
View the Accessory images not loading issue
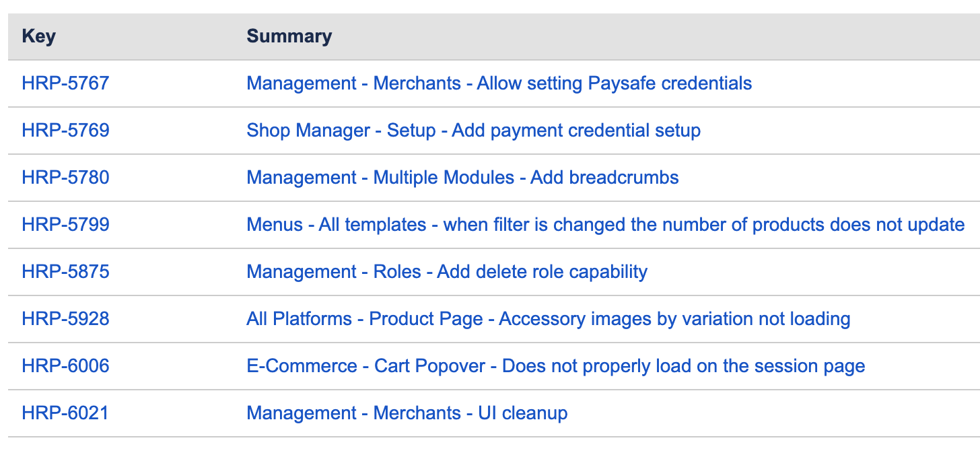(x=548, y=319)
